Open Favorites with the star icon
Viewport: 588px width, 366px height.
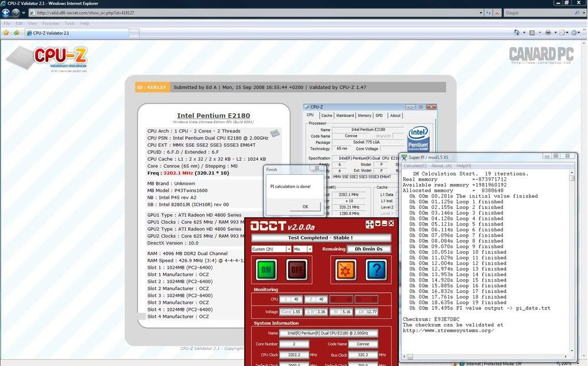6,33
